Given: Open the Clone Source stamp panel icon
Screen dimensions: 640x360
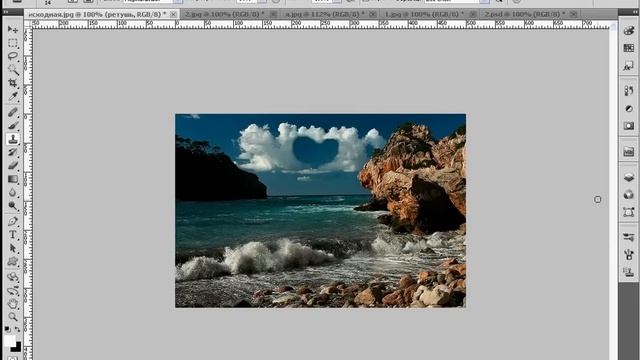Looking at the screenshot, I should click(x=629, y=272).
